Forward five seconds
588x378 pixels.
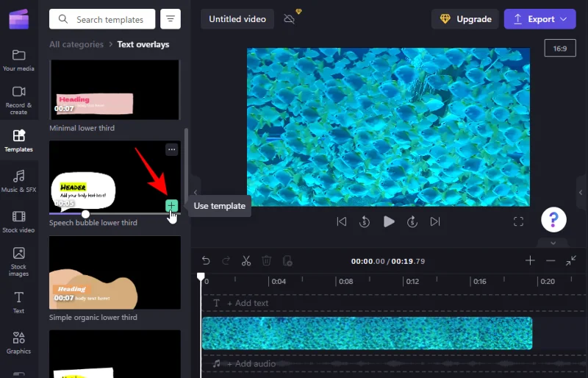pyautogui.click(x=412, y=222)
